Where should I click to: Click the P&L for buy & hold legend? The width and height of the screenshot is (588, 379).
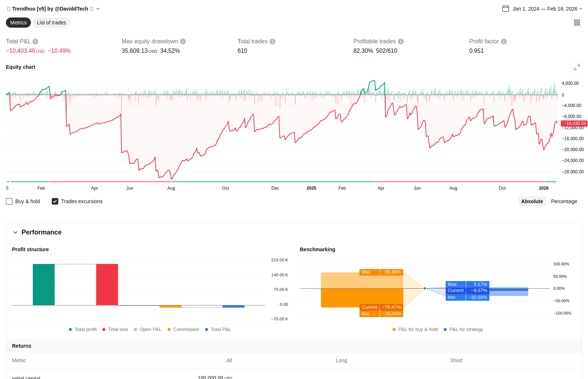coord(415,329)
